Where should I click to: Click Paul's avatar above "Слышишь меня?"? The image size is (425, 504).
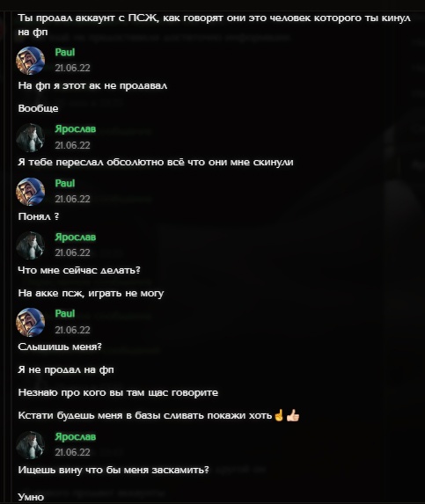pos(31,322)
